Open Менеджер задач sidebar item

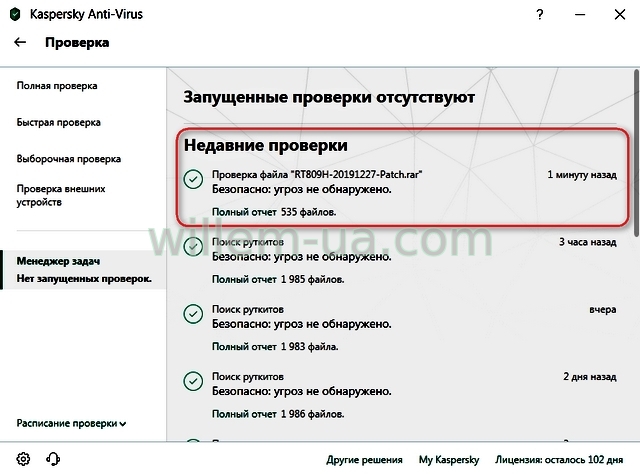coord(84,270)
